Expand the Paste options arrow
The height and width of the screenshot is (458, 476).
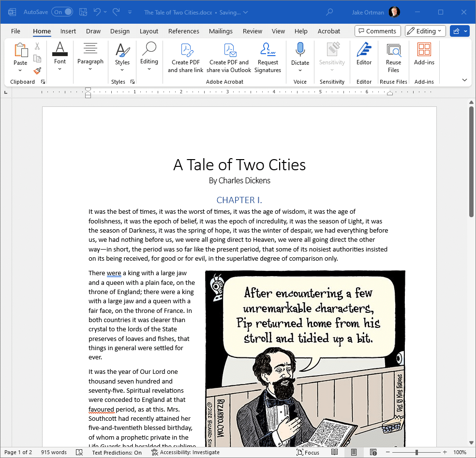20,71
